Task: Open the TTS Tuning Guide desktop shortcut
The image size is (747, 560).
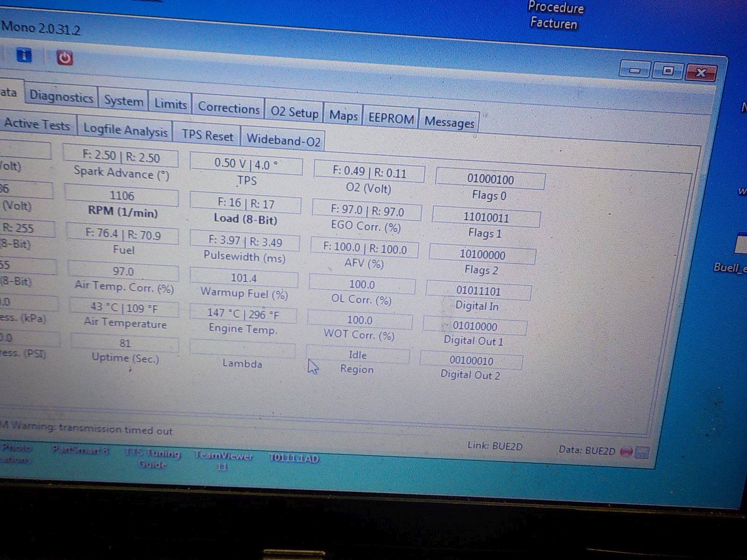Action: click(x=152, y=458)
